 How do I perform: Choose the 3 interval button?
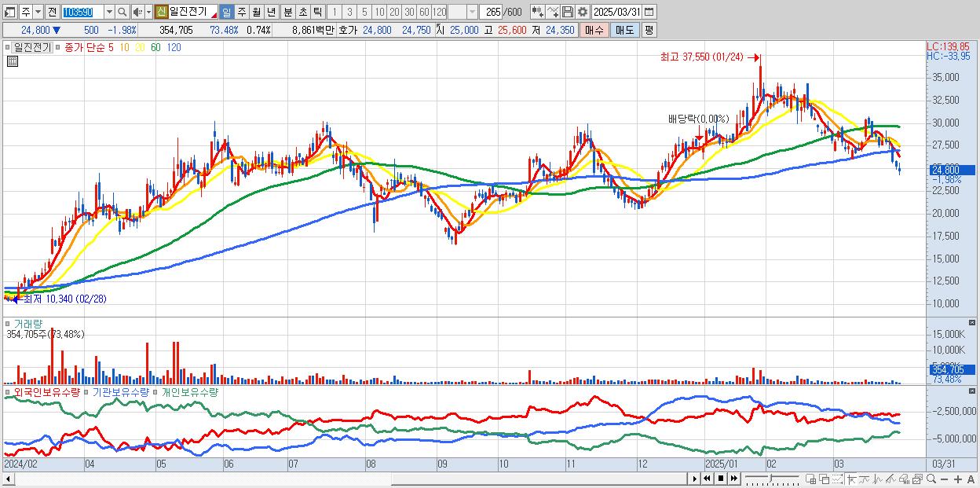tap(349, 12)
